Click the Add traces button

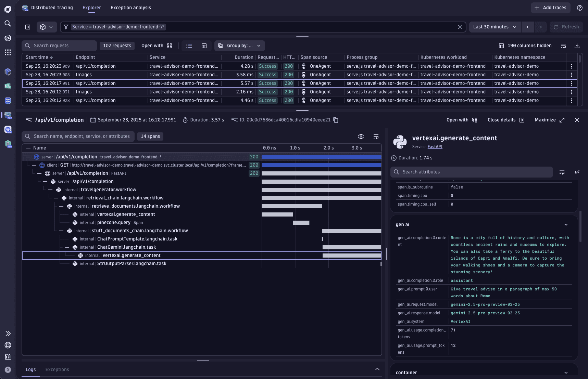(x=550, y=8)
